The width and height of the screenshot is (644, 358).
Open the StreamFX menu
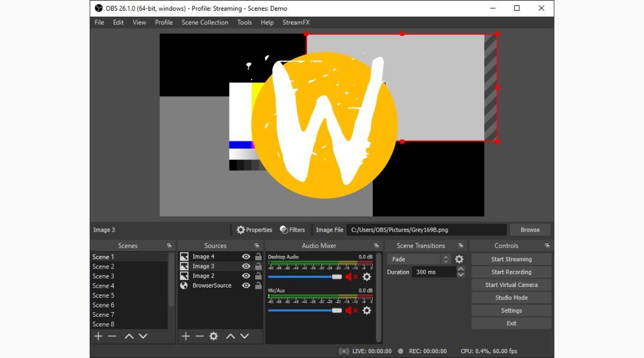point(296,23)
